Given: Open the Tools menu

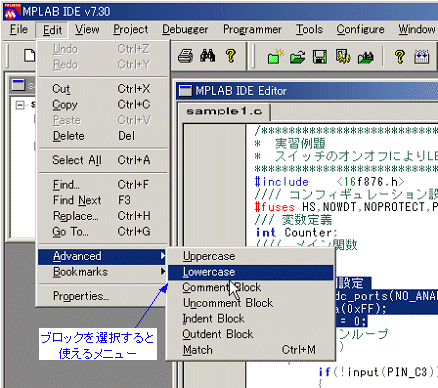Looking at the screenshot, I should [309, 29].
